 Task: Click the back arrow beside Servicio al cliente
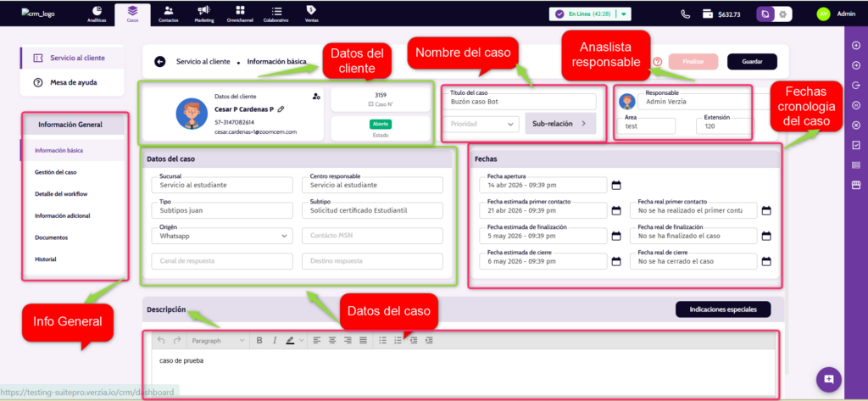tap(160, 62)
